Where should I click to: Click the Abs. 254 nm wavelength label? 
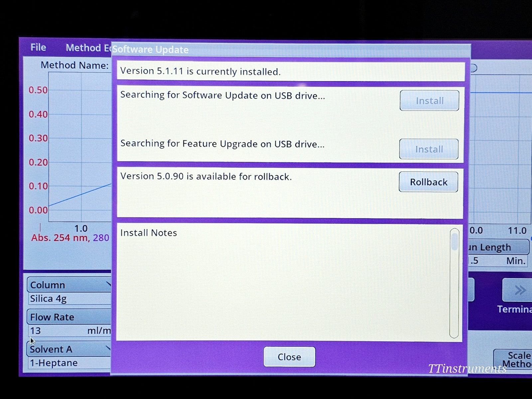60,238
